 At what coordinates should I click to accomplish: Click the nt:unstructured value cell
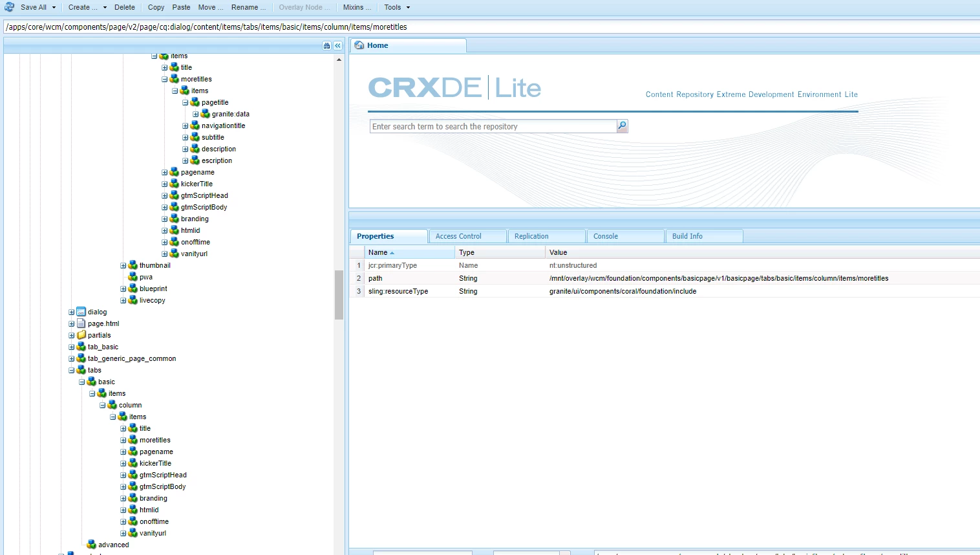[763, 265]
